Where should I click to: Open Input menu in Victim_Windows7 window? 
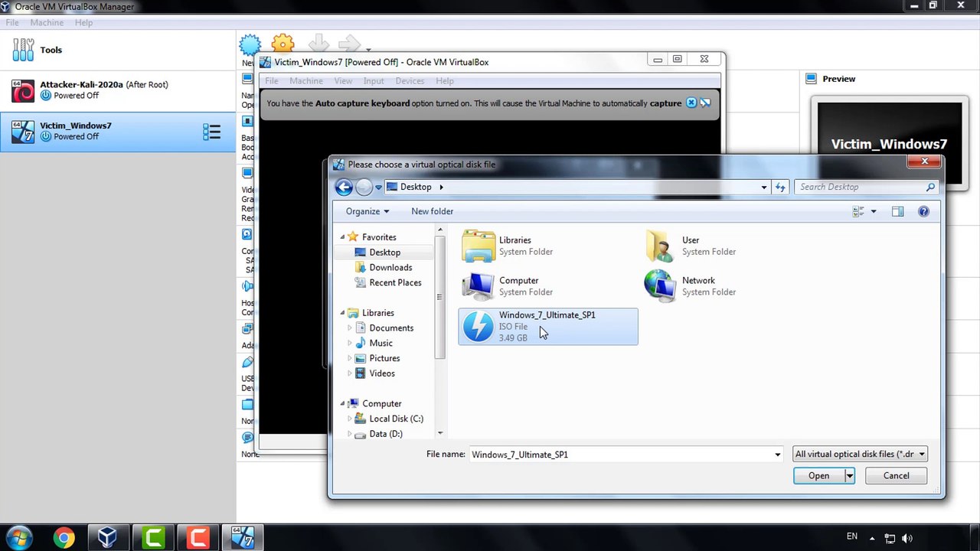[374, 81]
